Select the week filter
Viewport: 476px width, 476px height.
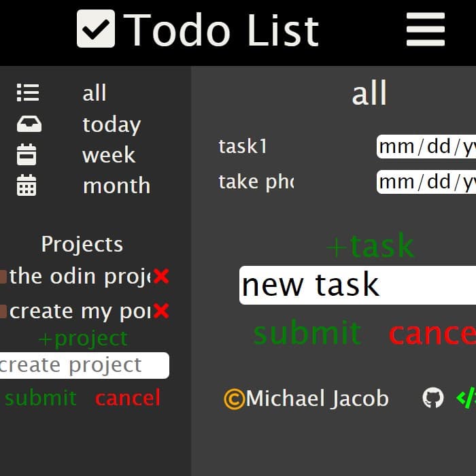click(109, 155)
